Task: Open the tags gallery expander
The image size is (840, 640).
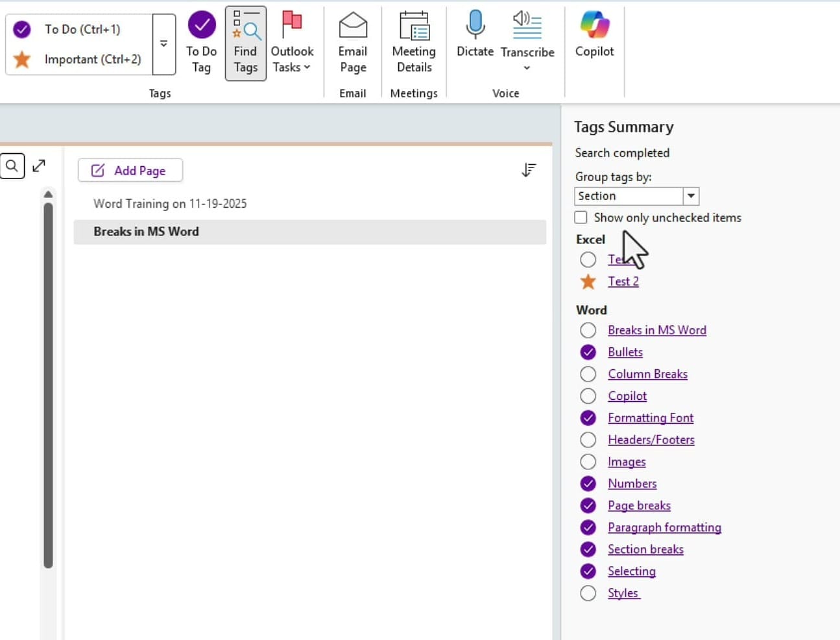Action: (164, 42)
